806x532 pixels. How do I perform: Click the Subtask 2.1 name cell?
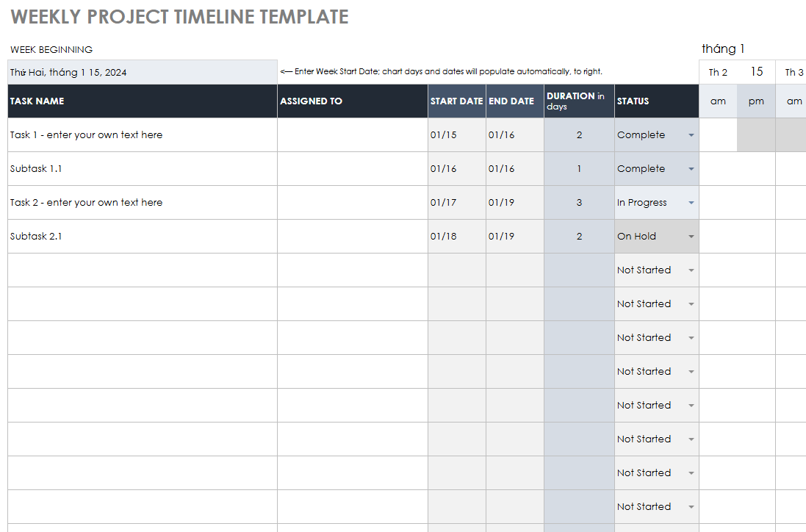[x=143, y=237]
